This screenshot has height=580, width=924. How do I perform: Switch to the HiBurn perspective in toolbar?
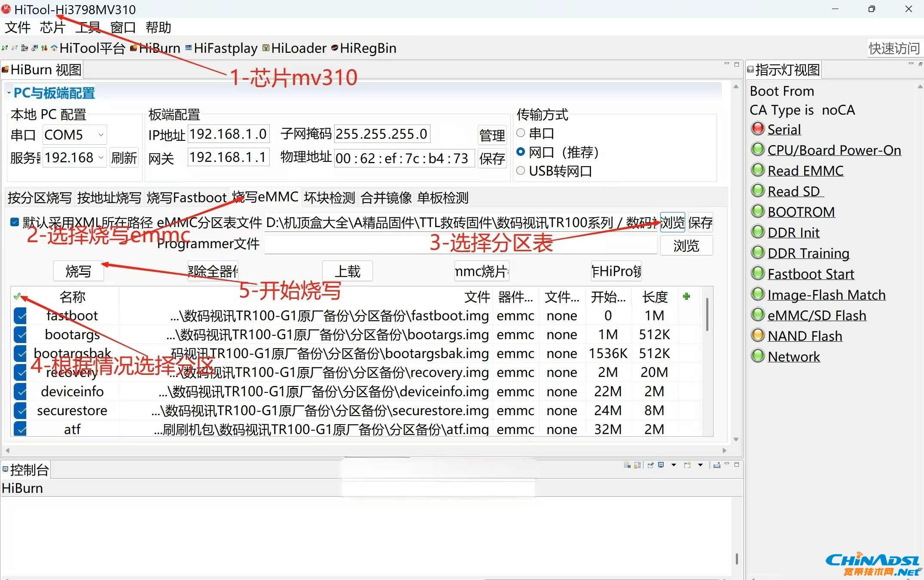pos(156,48)
